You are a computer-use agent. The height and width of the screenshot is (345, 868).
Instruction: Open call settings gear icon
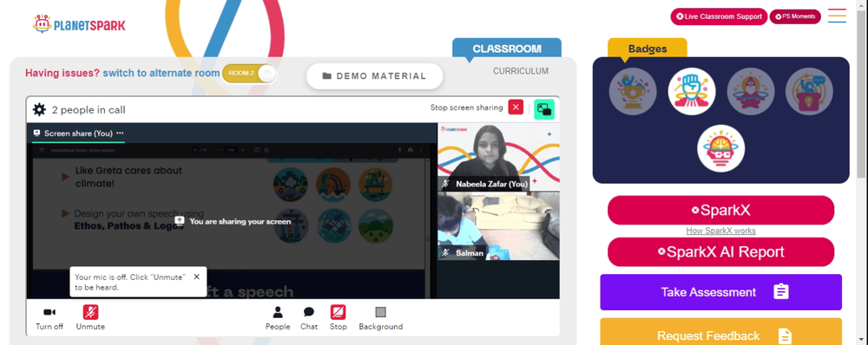(x=39, y=109)
